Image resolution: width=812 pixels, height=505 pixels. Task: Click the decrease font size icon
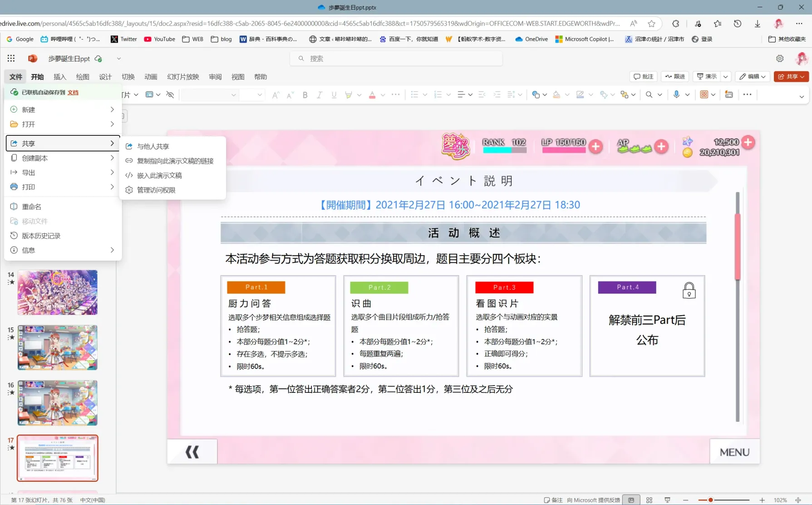290,94
